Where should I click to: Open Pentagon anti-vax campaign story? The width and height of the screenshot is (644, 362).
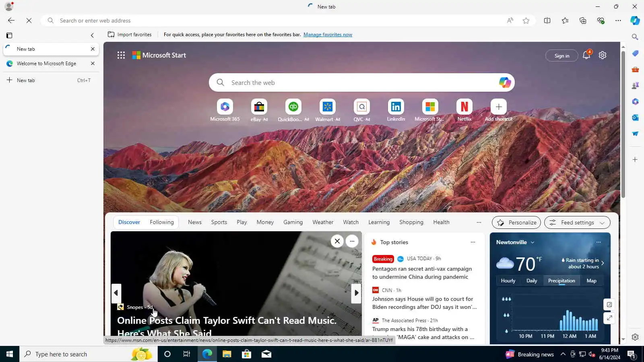point(422,273)
